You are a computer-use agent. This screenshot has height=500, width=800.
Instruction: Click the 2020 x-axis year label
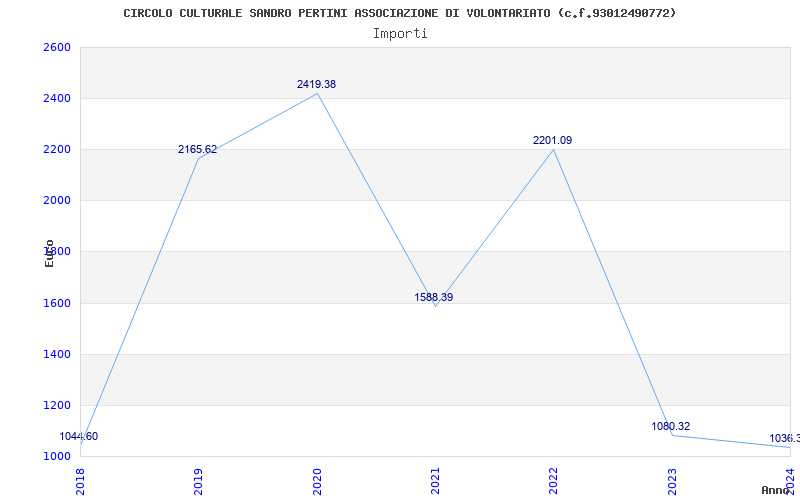(x=317, y=482)
